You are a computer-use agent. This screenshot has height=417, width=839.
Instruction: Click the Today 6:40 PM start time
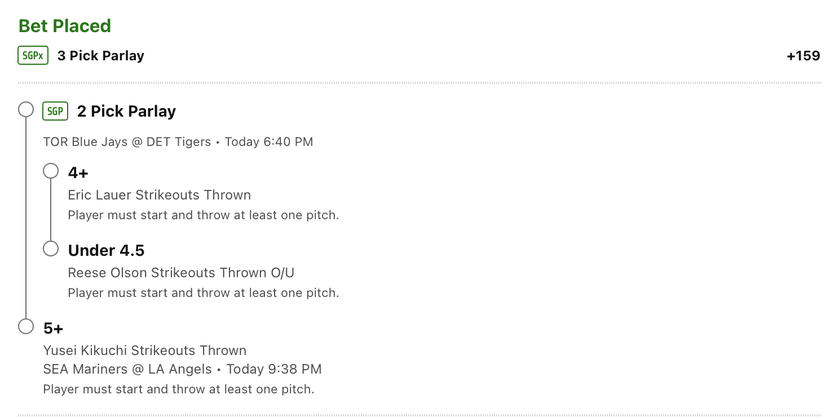coord(269,142)
